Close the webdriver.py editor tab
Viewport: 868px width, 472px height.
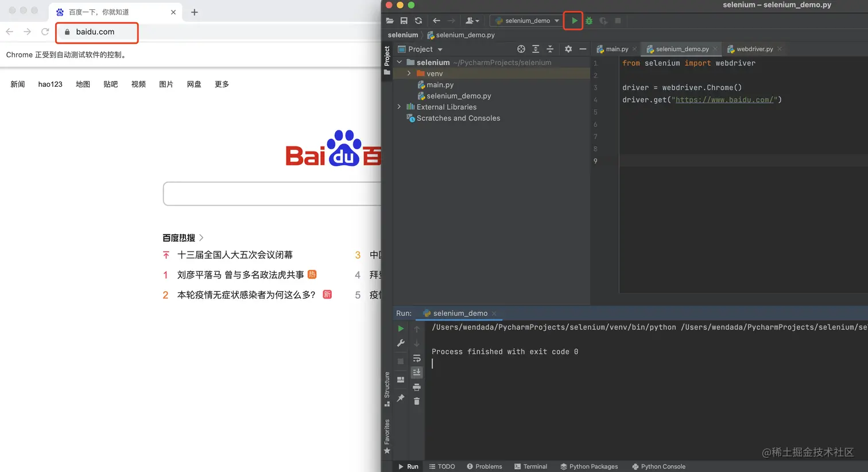(780, 49)
